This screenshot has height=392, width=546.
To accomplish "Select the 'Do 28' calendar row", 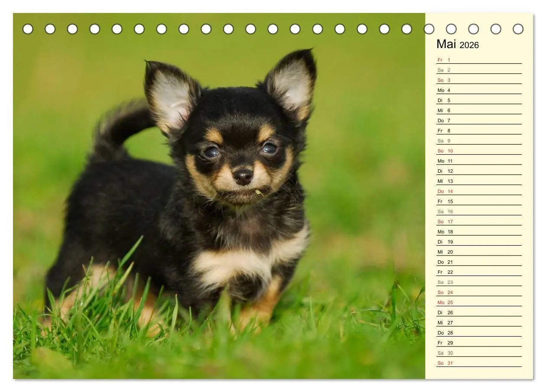I will [479, 333].
